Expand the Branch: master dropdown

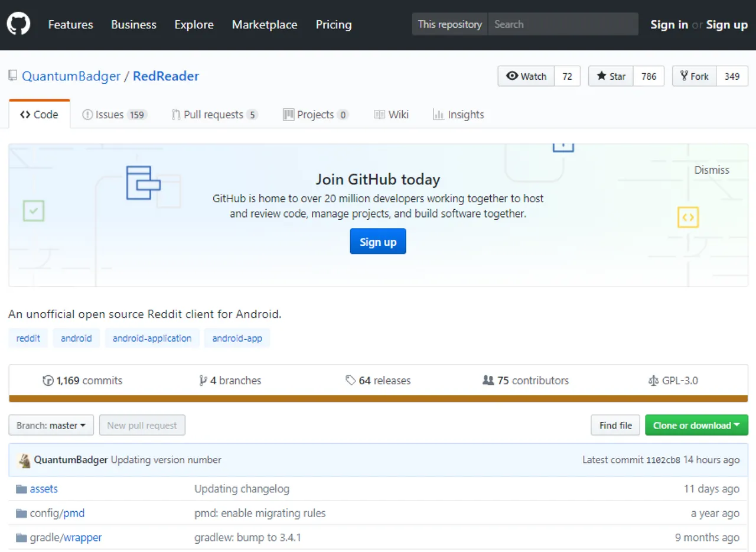click(x=51, y=426)
